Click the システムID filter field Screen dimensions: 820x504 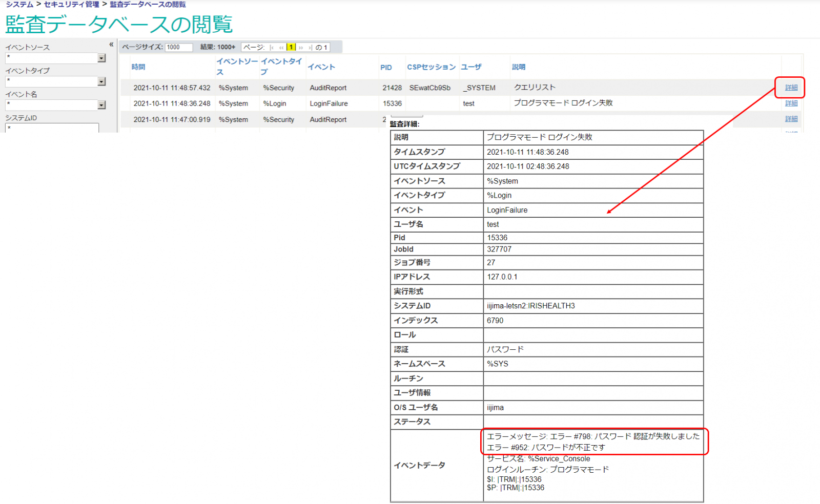coord(52,128)
